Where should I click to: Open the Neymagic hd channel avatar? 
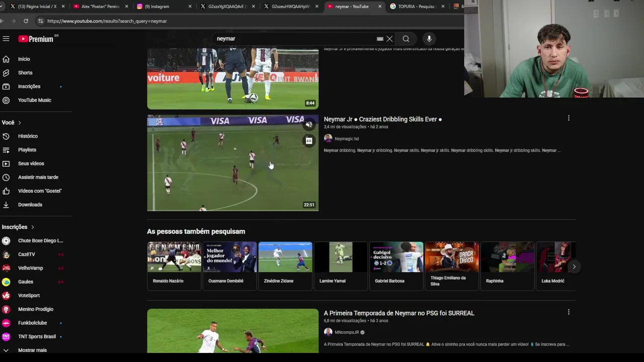point(328,138)
